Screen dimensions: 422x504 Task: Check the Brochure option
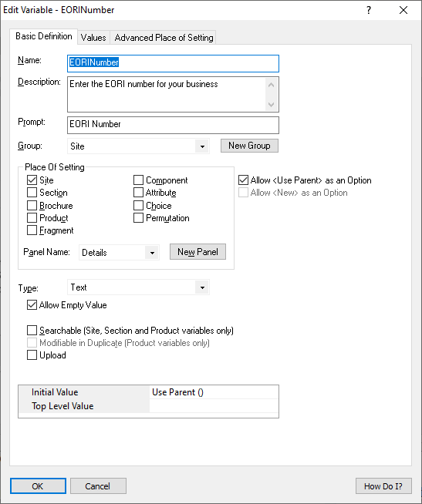pos(32,206)
